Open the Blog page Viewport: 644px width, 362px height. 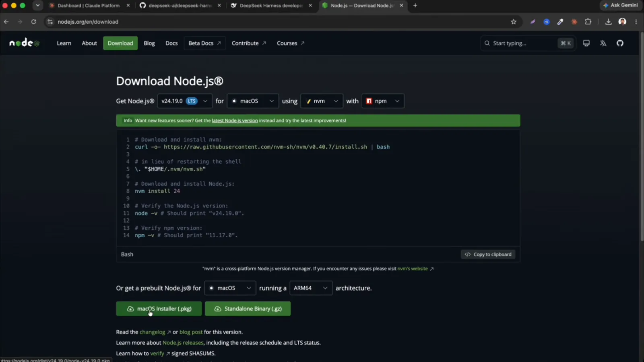(x=149, y=43)
